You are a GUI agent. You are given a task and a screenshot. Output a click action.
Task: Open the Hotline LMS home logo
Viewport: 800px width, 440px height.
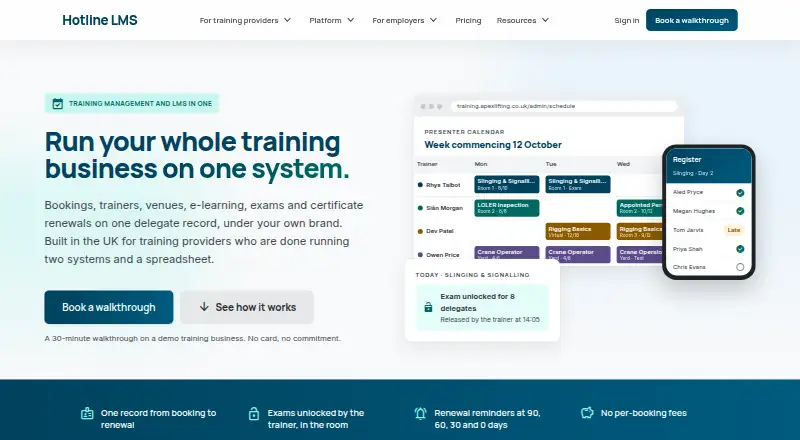tap(99, 20)
